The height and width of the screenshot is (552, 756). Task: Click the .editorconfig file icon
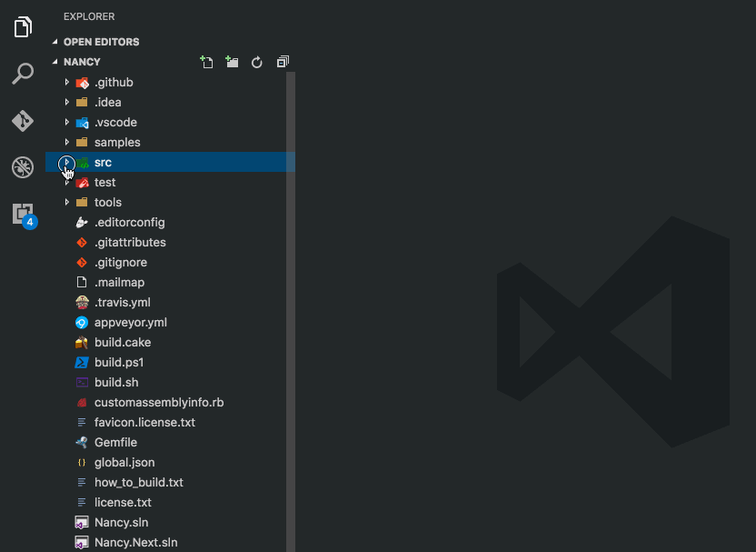82,223
